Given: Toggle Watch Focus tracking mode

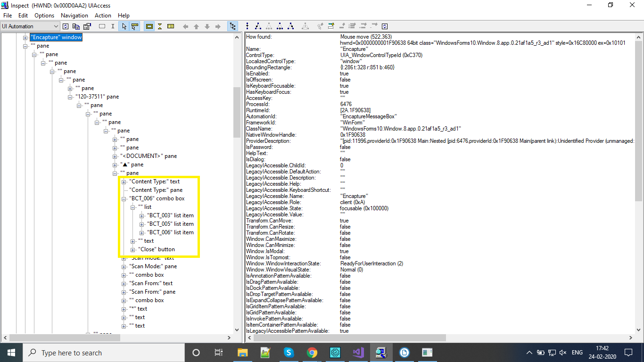Looking at the screenshot, I should click(x=135, y=26).
